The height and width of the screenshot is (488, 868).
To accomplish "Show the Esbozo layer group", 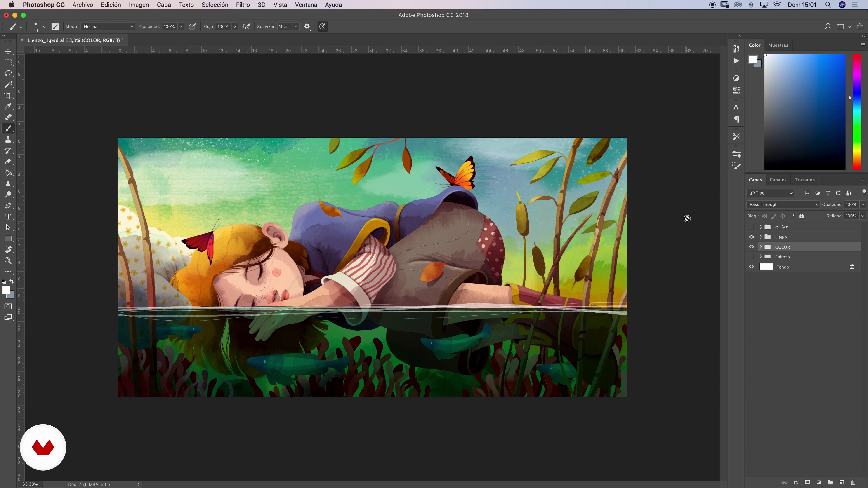I will pyautogui.click(x=751, y=257).
